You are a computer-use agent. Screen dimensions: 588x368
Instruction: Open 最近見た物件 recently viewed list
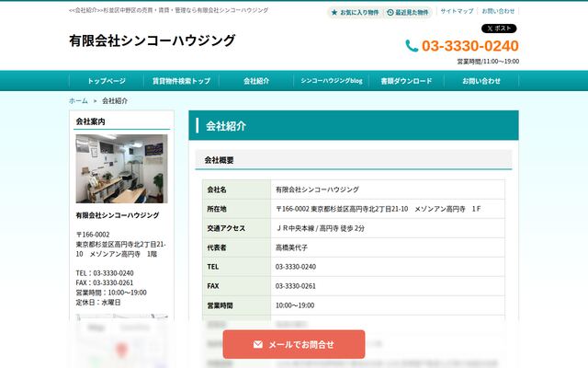pos(408,12)
